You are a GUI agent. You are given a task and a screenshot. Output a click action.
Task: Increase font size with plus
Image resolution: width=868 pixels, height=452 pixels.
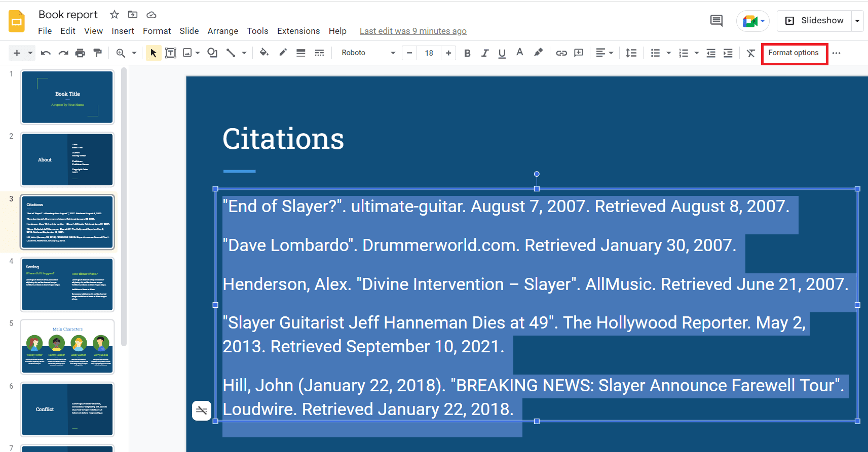(448, 53)
